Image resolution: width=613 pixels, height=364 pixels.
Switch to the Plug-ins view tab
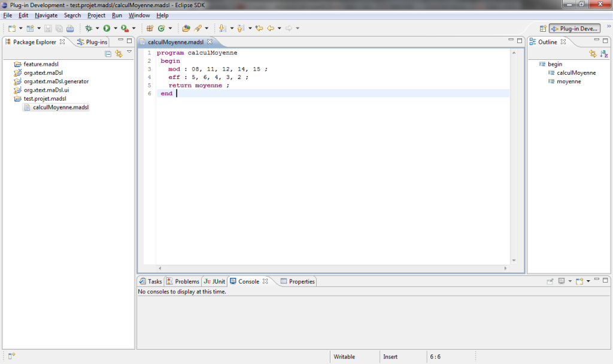tap(92, 42)
